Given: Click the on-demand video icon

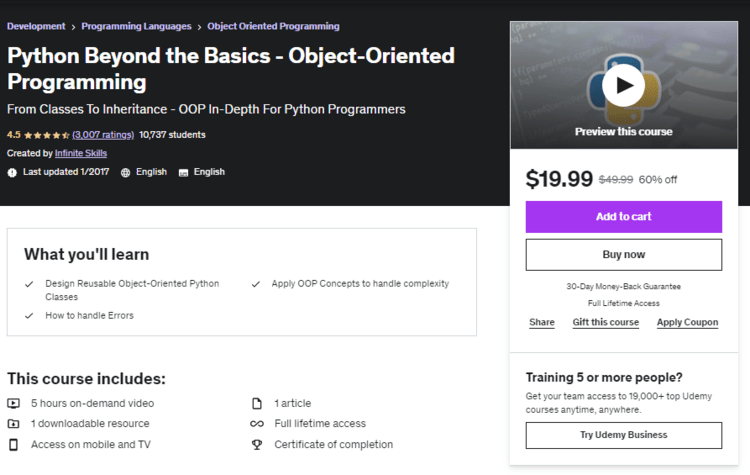Looking at the screenshot, I should (x=13, y=403).
